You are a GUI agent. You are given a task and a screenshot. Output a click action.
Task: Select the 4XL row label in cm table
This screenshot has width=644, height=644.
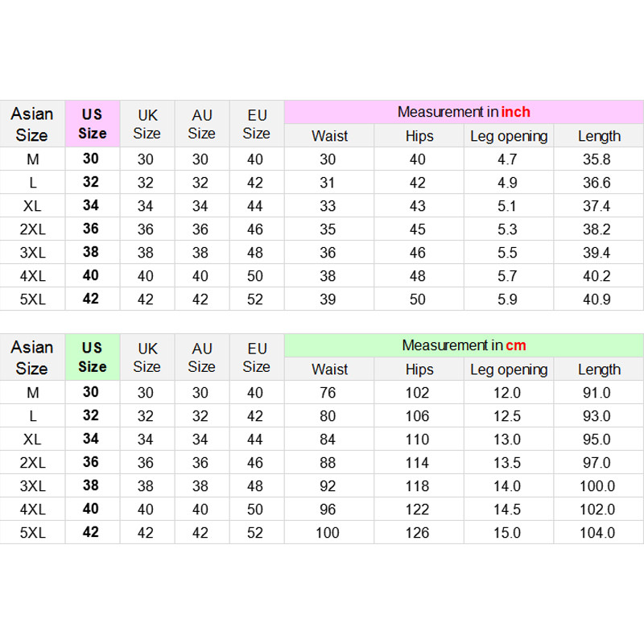click(32, 510)
